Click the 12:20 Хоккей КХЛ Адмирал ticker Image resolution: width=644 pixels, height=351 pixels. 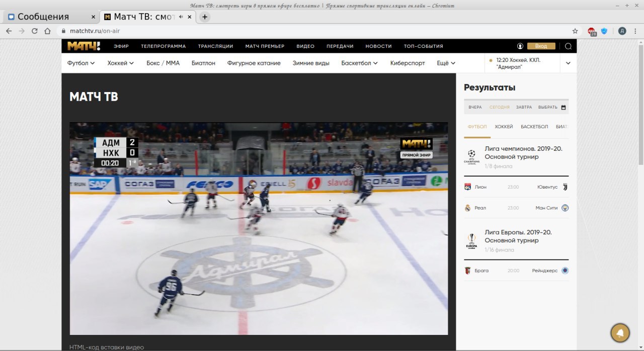pyautogui.click(x=522, y=63)
